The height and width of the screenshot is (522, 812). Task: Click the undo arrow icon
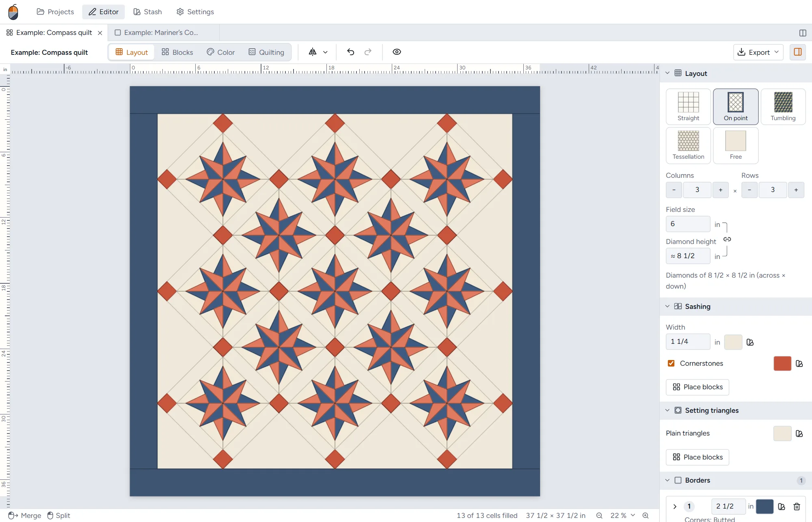[x=351, y=52]
